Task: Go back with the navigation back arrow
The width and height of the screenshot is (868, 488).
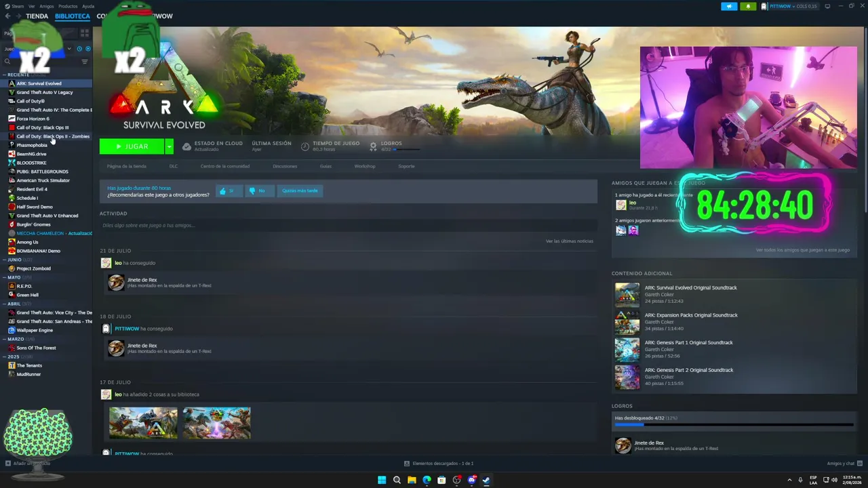Action: [x=8, y=16]
